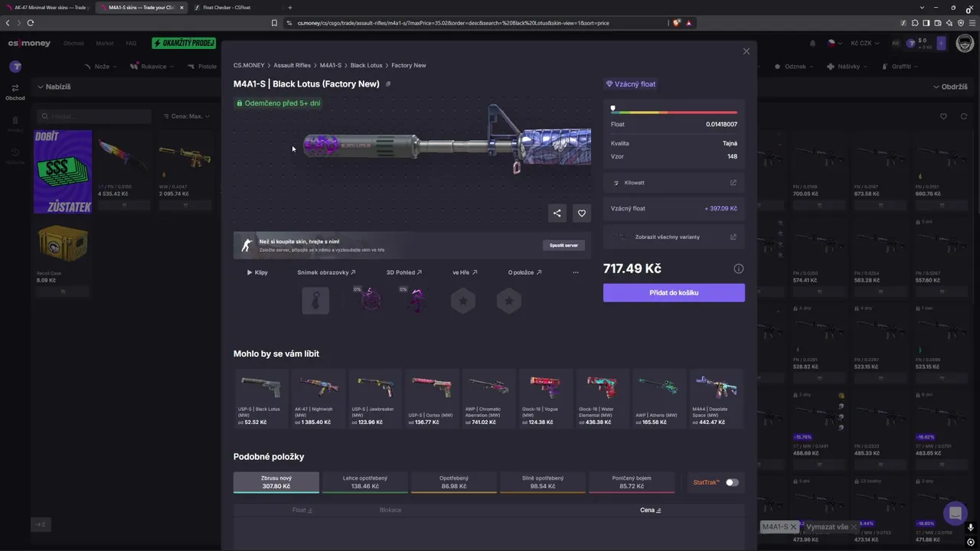Play the Klipy clips
The image size is (980, 551).
pyautogui.click(x=257, y=272)
